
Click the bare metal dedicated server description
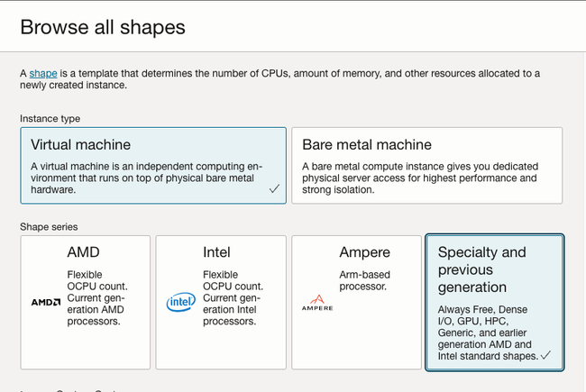coord(420,178)
